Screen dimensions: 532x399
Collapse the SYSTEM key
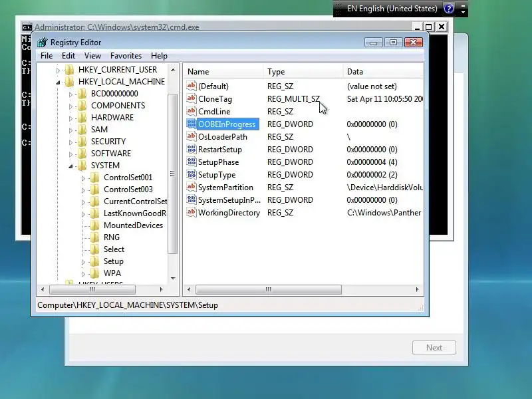(x=70, y=166)
